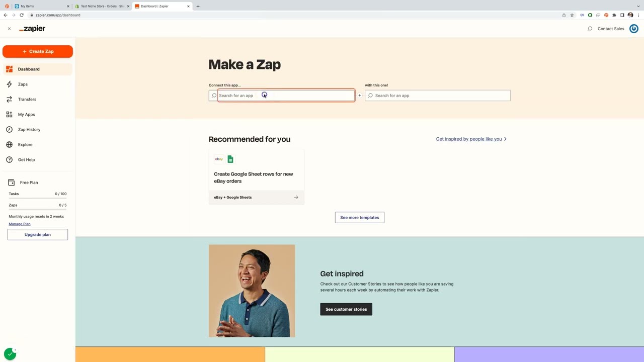Open a new browser tab
The height and width of the screenshot is (362, 644).
pos(198,6)
